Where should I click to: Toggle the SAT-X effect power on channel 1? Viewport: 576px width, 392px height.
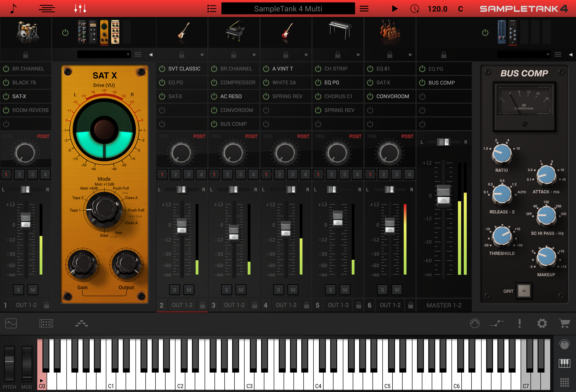6,96
